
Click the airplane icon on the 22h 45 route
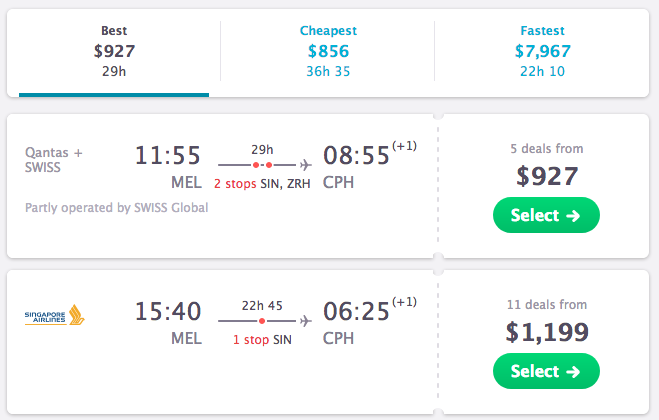(306, 321)
